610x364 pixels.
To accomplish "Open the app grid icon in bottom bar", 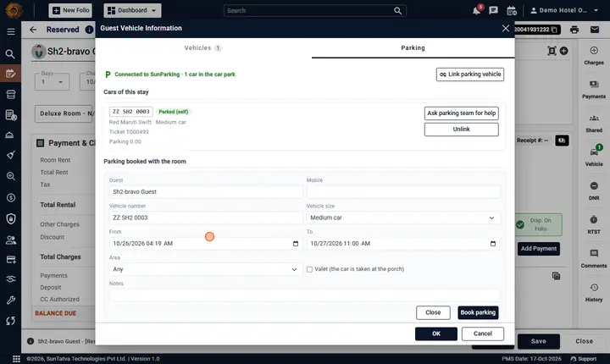I will pyautogui.click(x=16, y=359).
